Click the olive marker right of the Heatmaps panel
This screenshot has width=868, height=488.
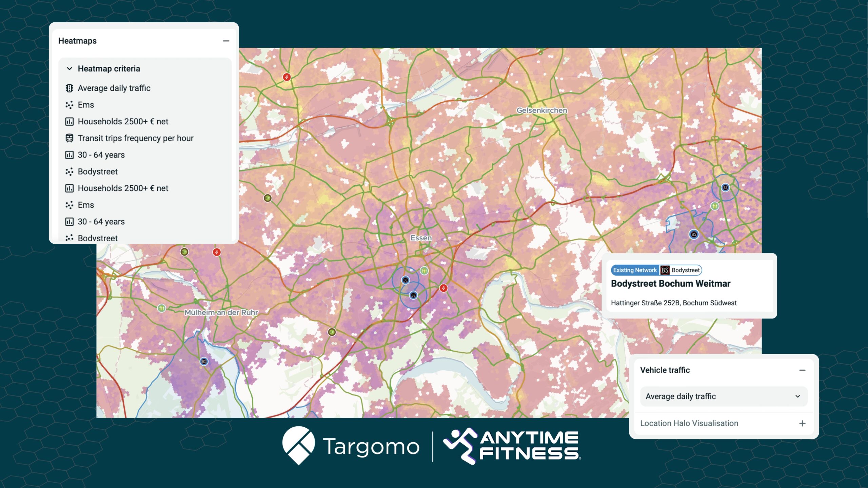268,198
